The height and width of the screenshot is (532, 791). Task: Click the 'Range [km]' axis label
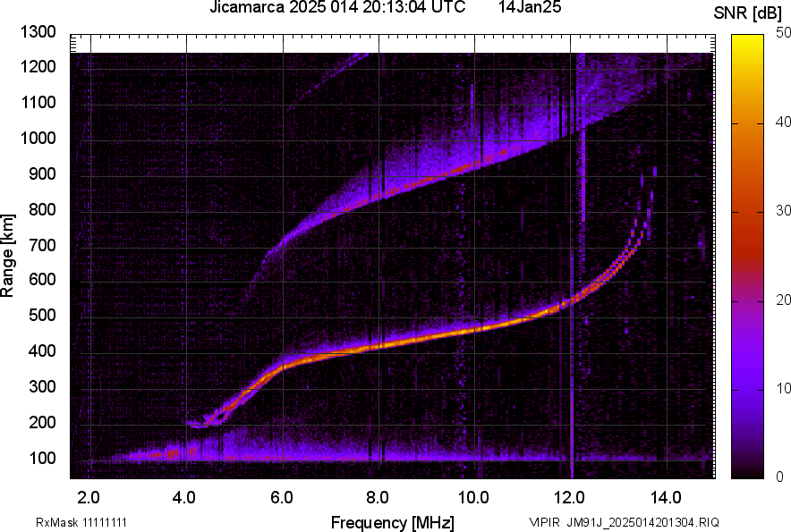click(7, 256)
